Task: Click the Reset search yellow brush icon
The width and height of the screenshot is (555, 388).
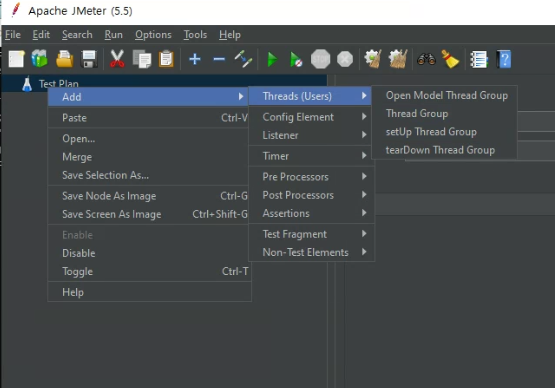Action: (x=450, y=59)
